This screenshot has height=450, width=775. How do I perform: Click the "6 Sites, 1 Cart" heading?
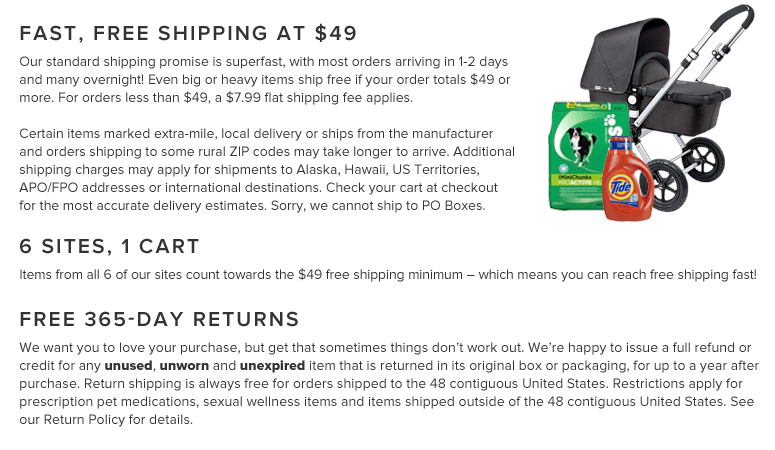click(x=110, y=246)
